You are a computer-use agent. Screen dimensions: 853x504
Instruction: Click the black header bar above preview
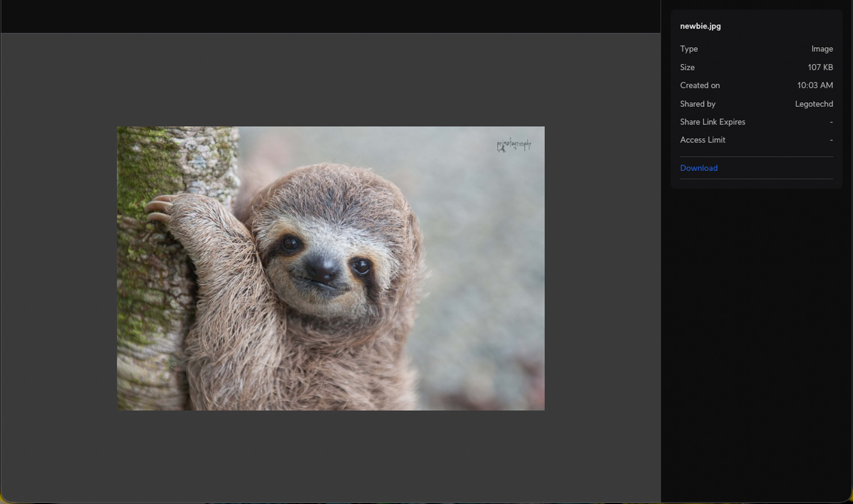330,16
